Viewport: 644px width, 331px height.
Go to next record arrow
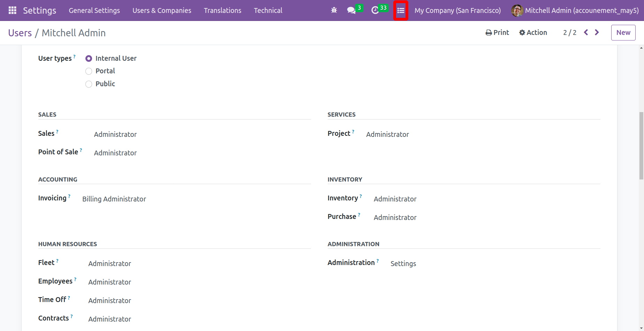click(x=597, y=32)
